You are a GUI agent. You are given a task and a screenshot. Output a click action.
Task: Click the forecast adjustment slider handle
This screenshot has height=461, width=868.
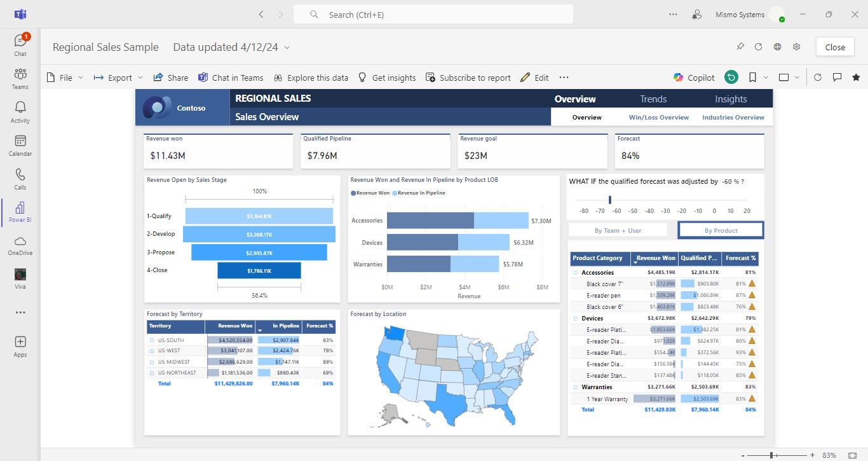point(609,200)
